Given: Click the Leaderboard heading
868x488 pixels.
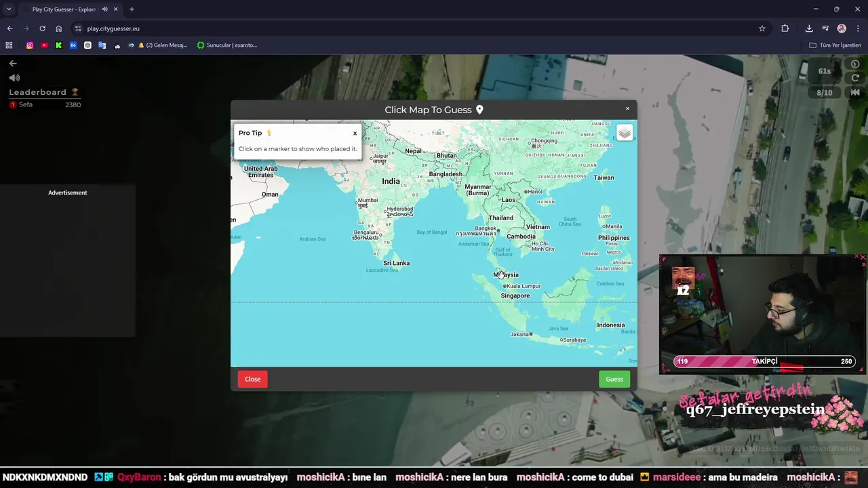Looking at the screenshot, I should (x=38, y=92).
